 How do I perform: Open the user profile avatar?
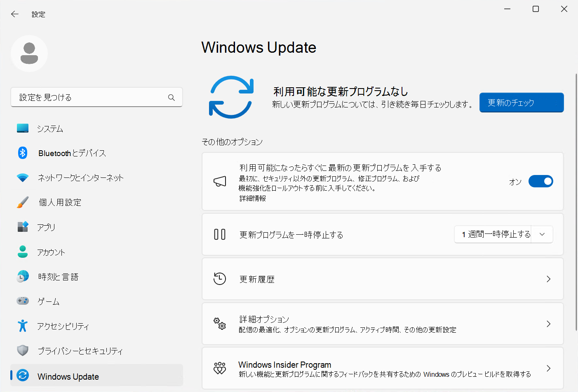pos(29,54)
